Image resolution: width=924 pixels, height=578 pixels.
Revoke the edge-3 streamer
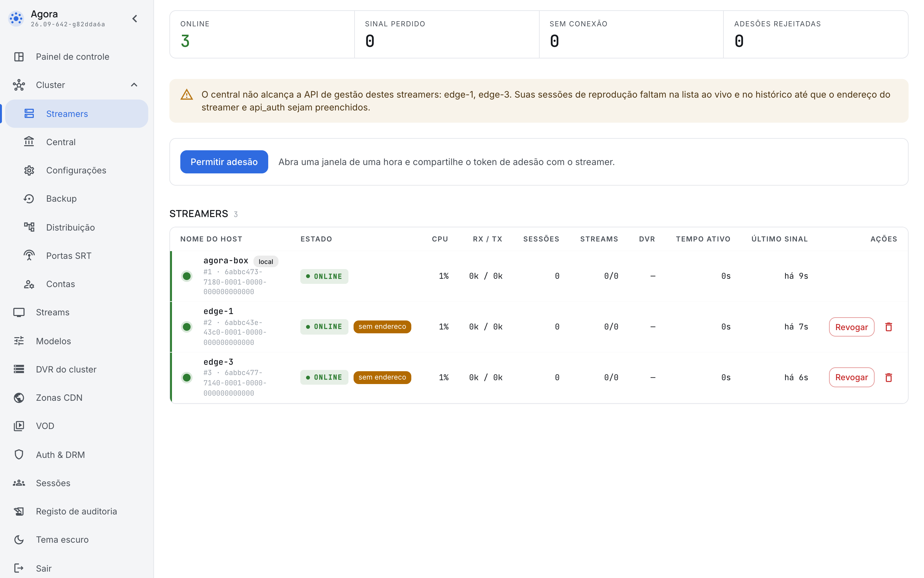tap(851, 377)
